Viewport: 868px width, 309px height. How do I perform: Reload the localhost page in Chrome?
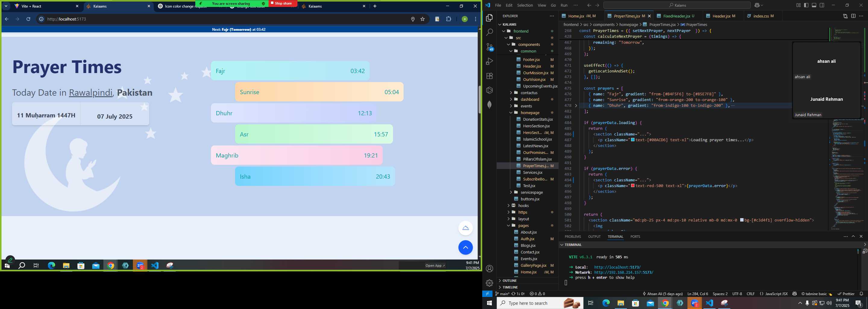(28, 19)
